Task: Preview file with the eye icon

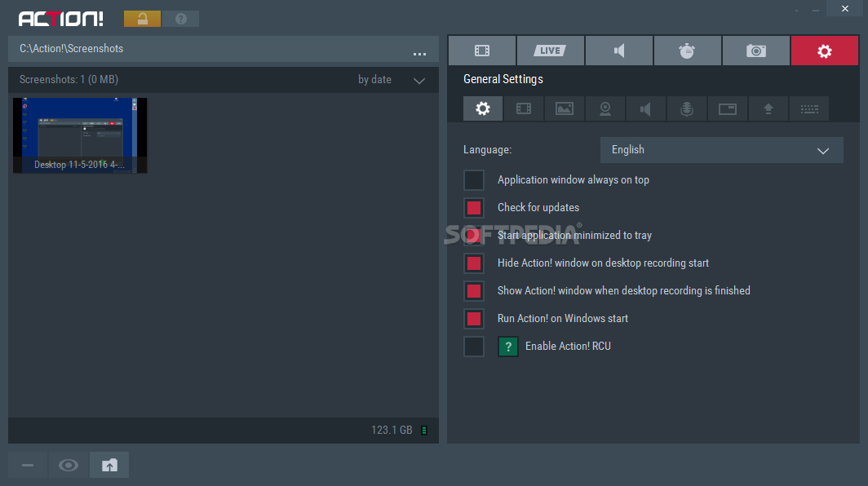Action: pyautogui.click(x=69, y=465)
